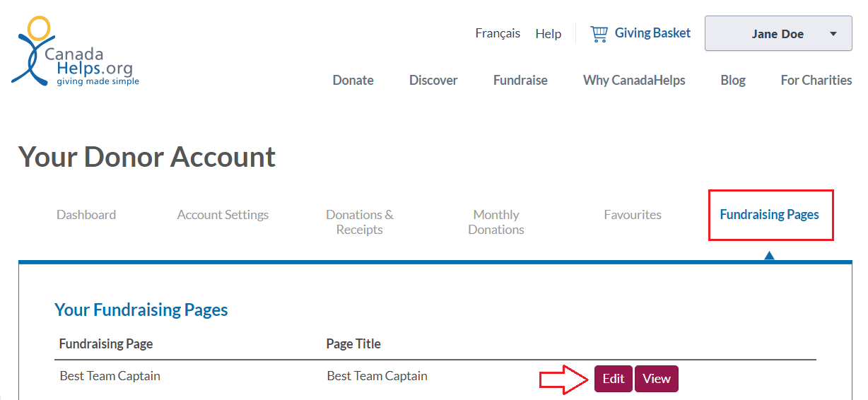
Task: Click the Giving Basket text link
Action: coord(652,33)
